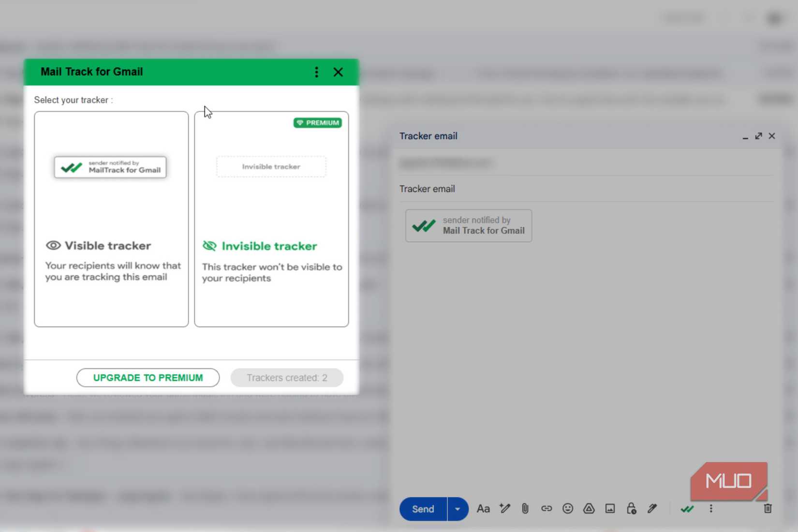This screenshot has width=798, height=532.
Task: Open the Send options dropdown arrow
Action: [458, 509]
